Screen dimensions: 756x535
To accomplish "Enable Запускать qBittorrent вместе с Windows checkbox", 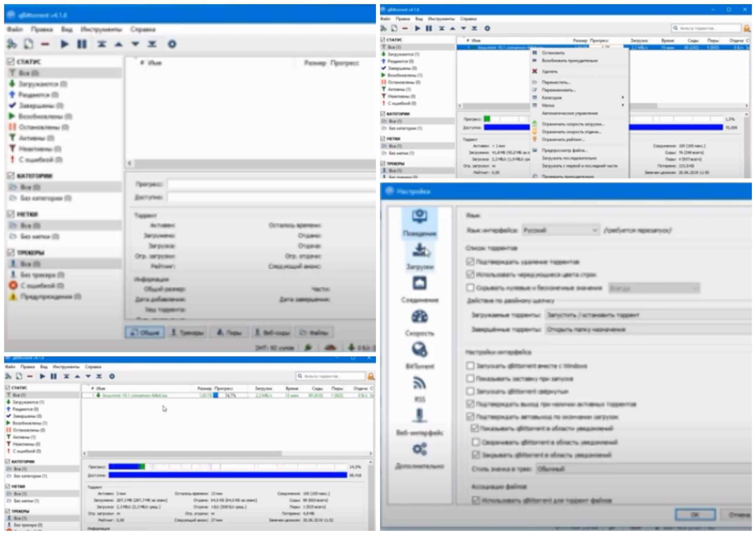I will tap(470, 366).
